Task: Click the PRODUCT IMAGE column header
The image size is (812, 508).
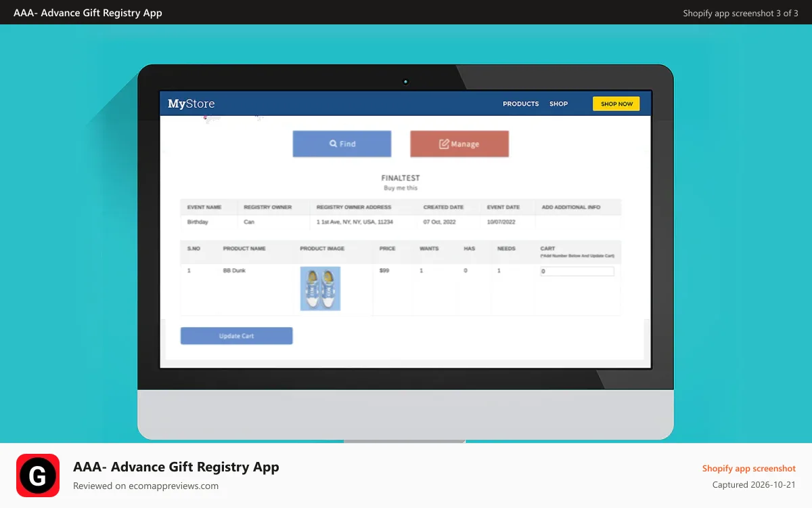Action: coord(322,249)
